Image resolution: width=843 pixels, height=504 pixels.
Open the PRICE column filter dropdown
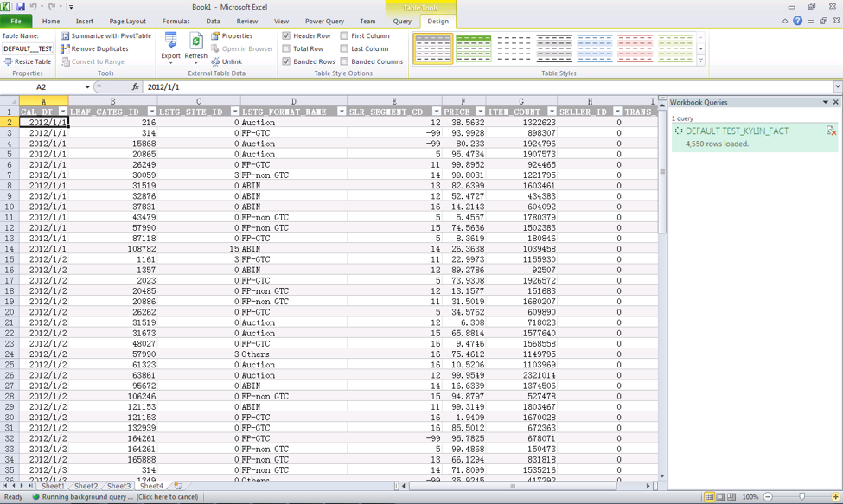[480, 112]
